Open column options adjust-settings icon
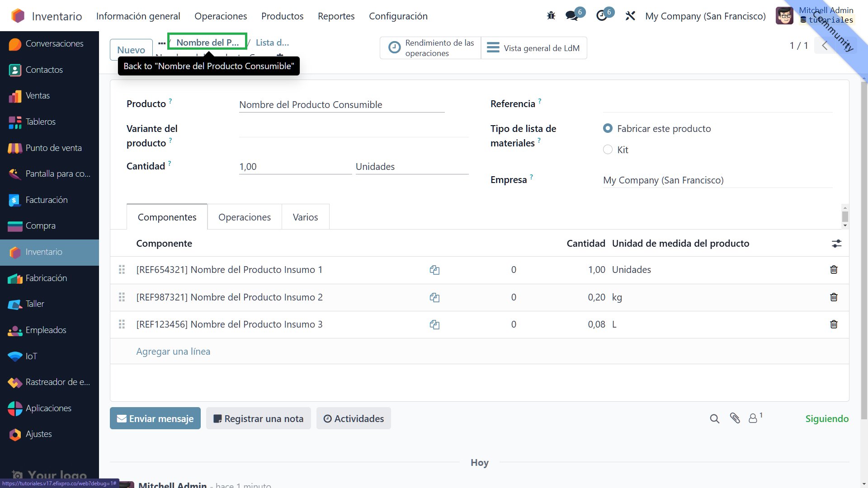868x488 pixels. pos(836,244)
